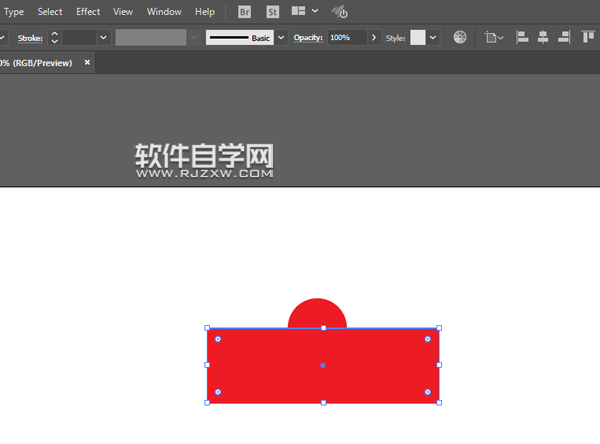
Task: Open the View menu
Action: (123, 12)
